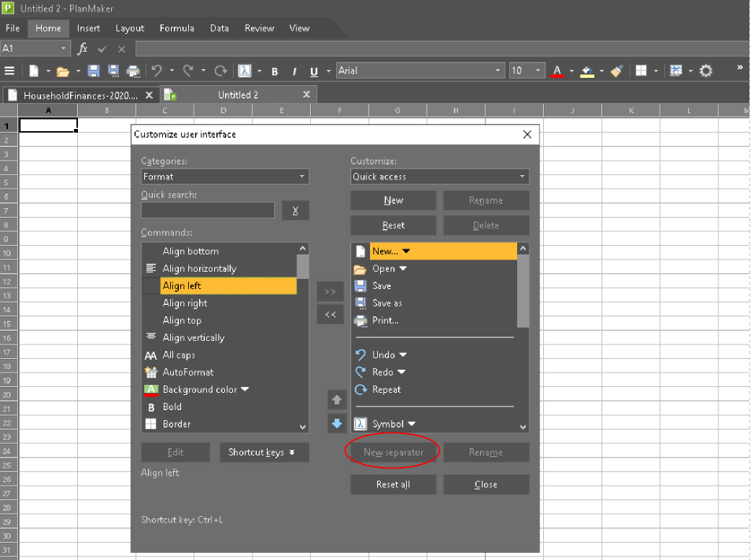Image resolution: width=753 pixels, height=560 pixels.
Task: Toggle Underline formatting in the toolbar
Action: (314, 71)
